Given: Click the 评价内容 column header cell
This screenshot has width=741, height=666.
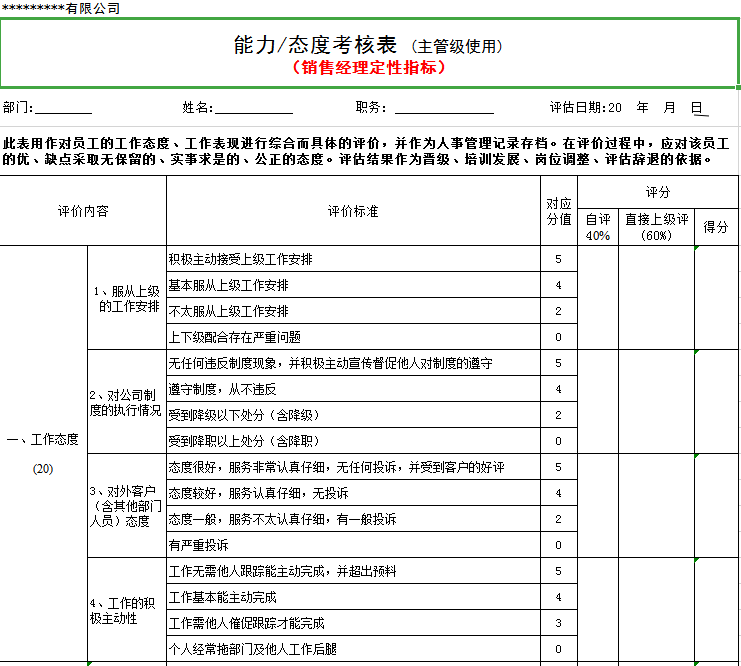Looking at the screenshot, I should click(x=83, y=212).
